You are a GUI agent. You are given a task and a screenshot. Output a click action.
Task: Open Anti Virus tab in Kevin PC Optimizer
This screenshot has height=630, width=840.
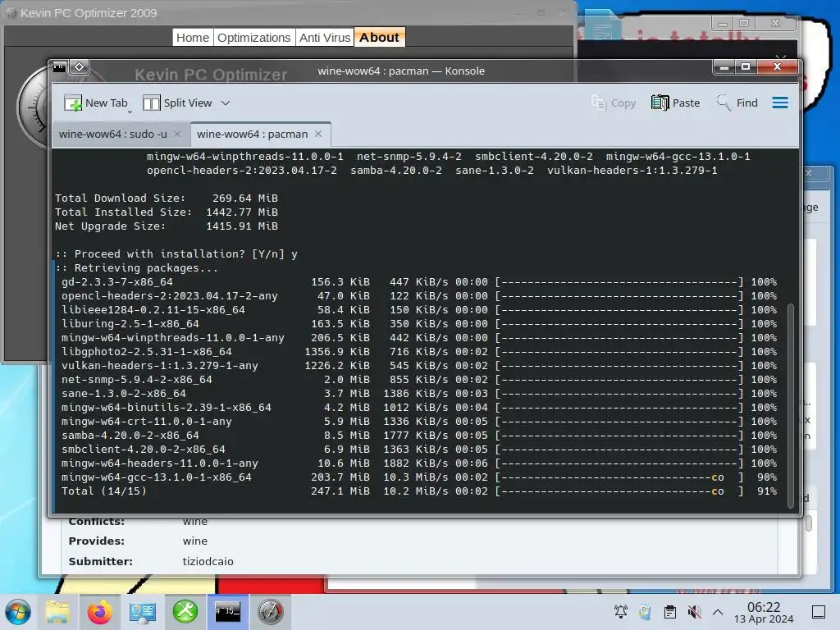coord(325,38)
